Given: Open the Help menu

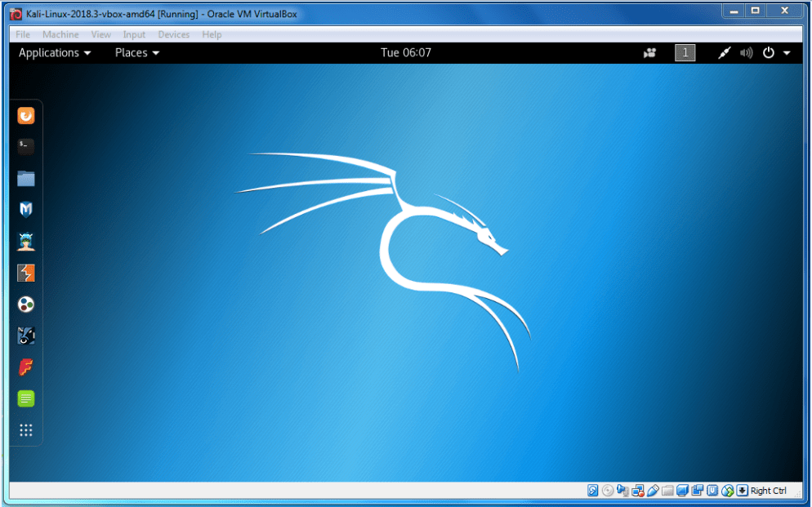Looking at the screenshot, I should pos(212,34).
